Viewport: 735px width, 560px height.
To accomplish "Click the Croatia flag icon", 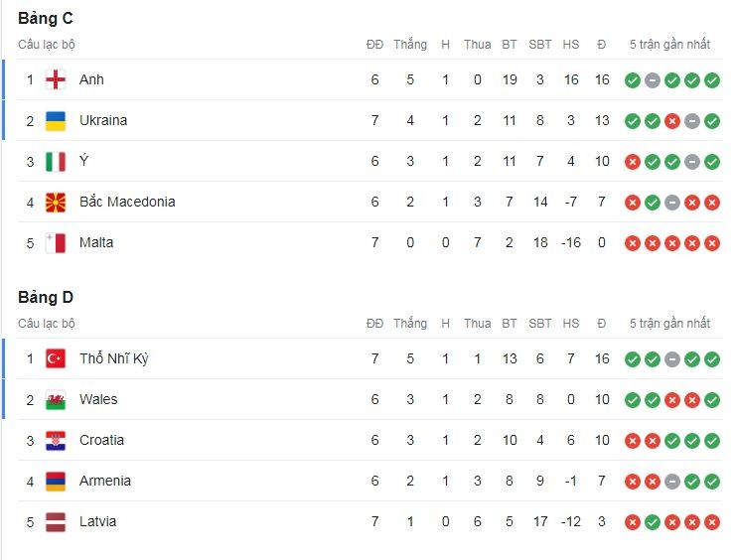I will pyautogui.click(x=56, y=440).
